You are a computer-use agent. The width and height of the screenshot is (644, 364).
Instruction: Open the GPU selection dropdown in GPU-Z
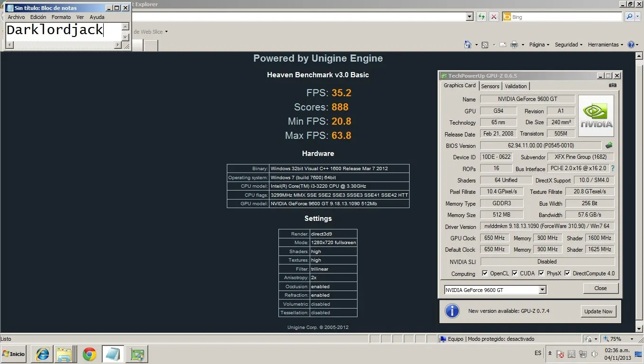click(x=543, y=290)
